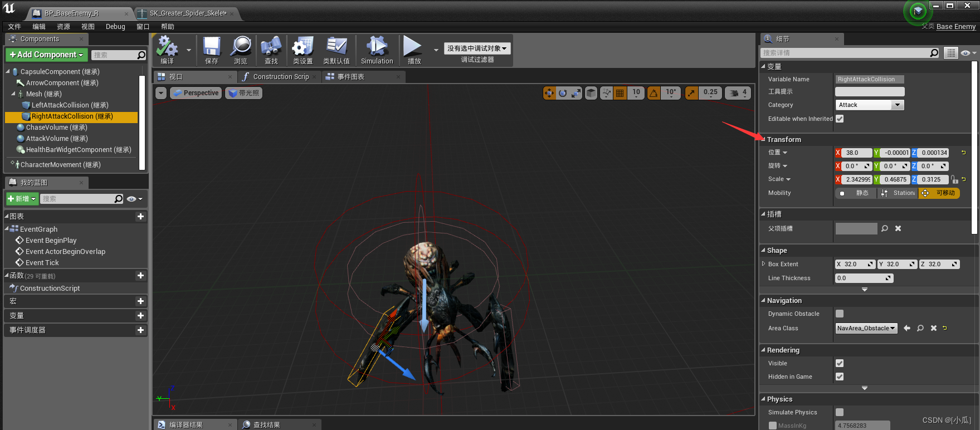The width and height of the screenshot is (980, 430).
Task: Open rotation snap 10° dropdown
Action: tap(671, 93)
